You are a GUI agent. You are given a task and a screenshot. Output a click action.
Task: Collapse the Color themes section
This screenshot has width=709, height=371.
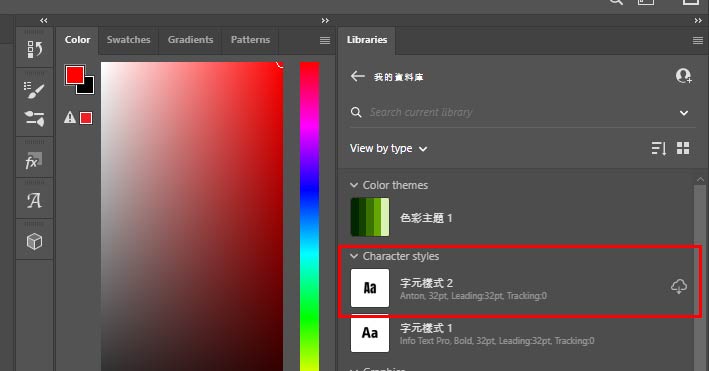354,185
